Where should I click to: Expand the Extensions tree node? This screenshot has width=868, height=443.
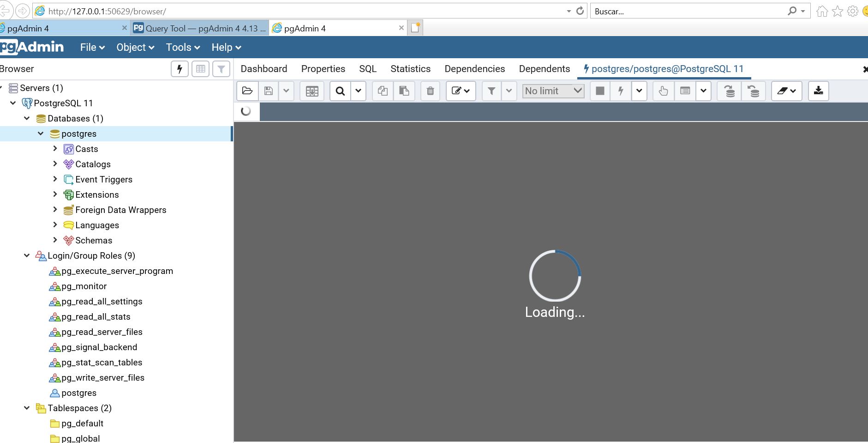pos(55,194)
